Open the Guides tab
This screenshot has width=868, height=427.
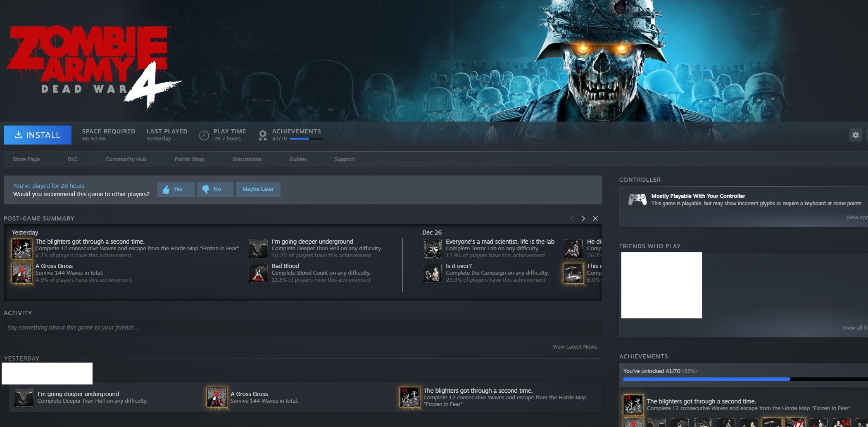[298, 159]
